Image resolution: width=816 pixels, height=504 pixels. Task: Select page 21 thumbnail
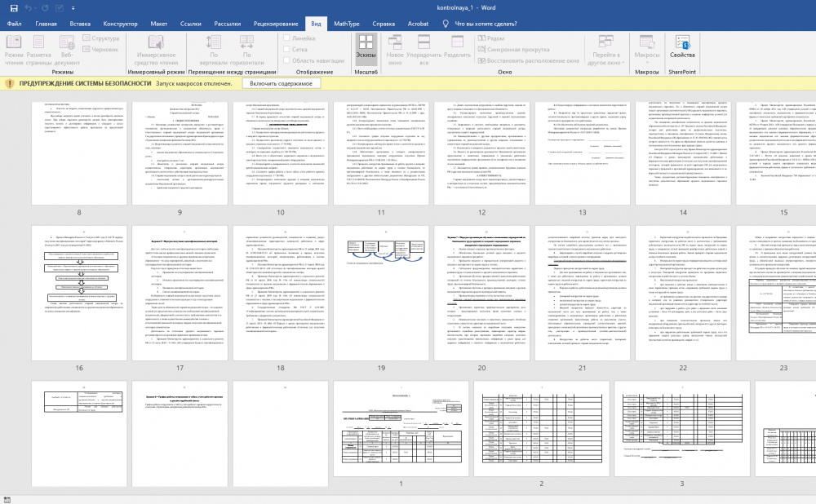(583, 293)
